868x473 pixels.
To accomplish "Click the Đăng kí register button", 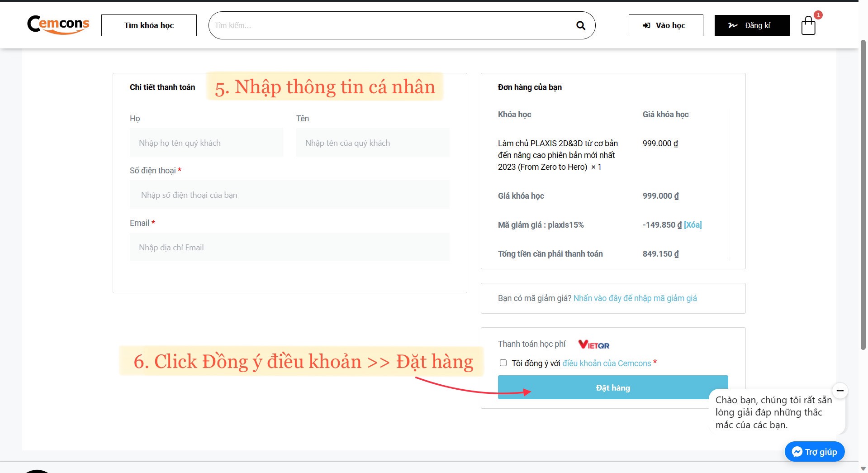I will click(752, 25).
